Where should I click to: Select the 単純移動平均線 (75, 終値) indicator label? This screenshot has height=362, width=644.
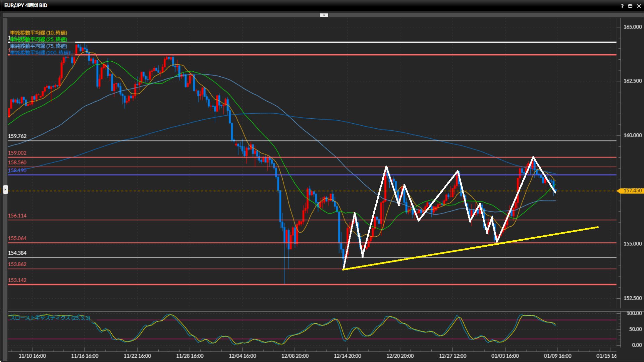[39, 46]
